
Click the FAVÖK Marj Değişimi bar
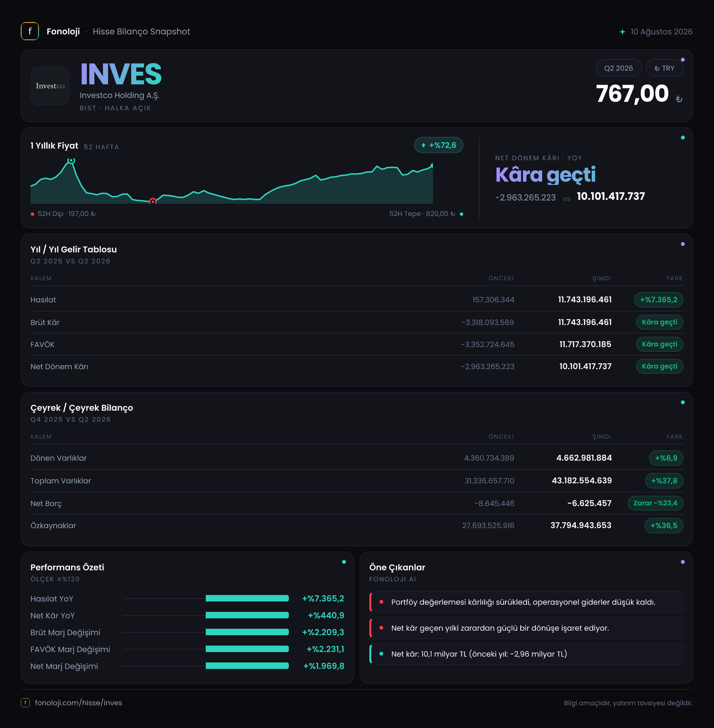pyautogui.click(x=247, y=649)
